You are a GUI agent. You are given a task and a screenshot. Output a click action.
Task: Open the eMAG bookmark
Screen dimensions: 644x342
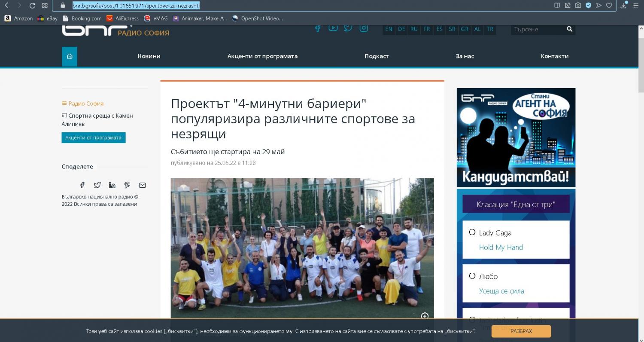point(156,18)
